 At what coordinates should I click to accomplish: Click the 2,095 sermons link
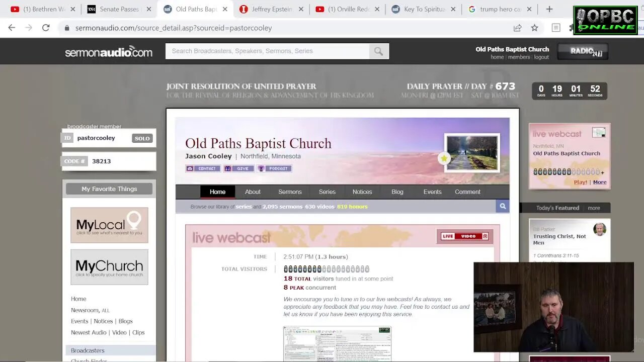283,207
